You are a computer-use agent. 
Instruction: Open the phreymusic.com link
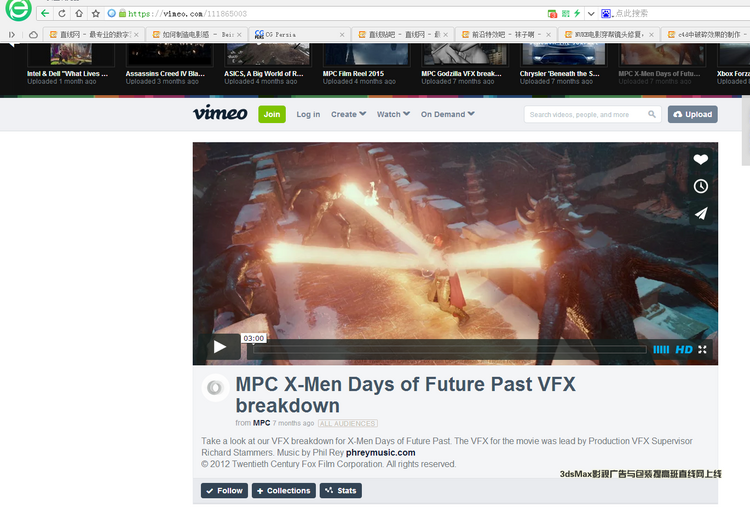(x=380, y=452)
